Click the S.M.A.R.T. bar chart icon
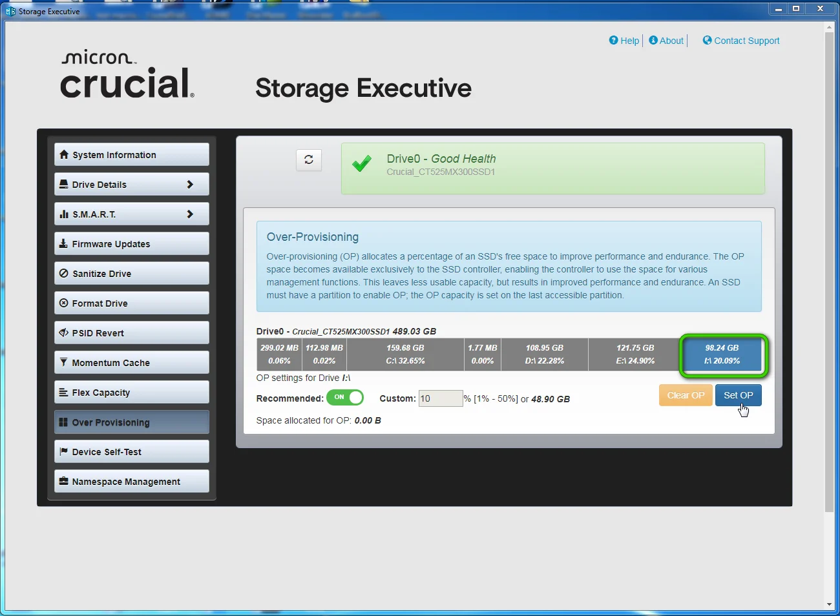The height and width of the screenshot is (616, 840). tap(64, 214)
